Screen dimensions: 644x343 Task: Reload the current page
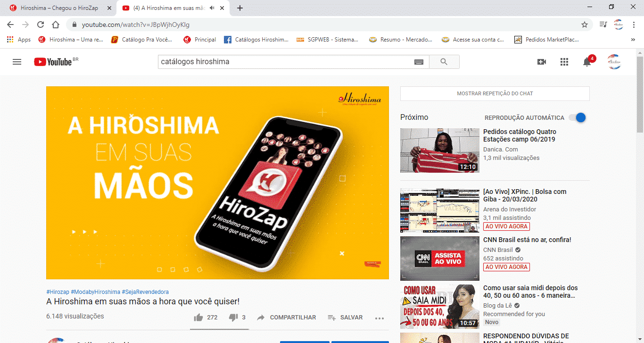(x=41, y=25)
